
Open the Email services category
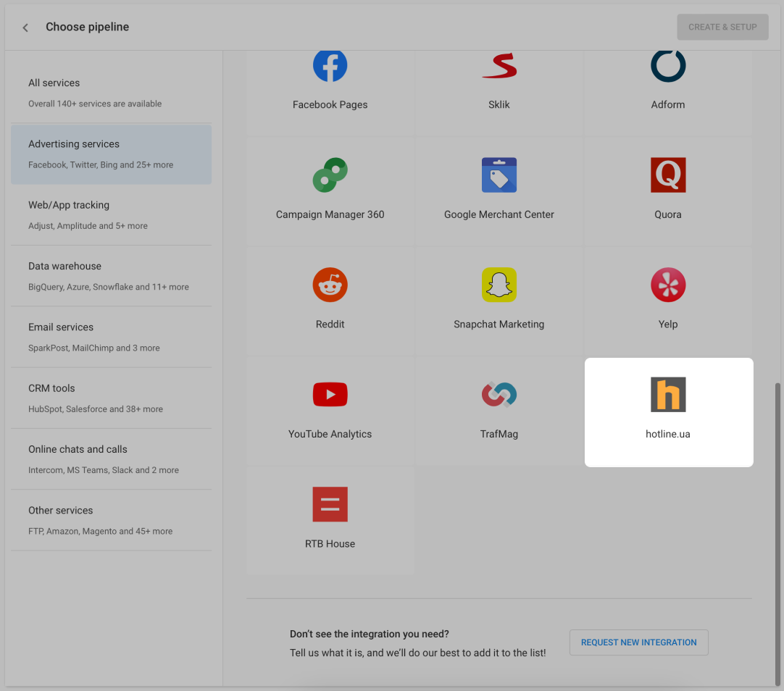pyautogui.click(x=111, y=337)
